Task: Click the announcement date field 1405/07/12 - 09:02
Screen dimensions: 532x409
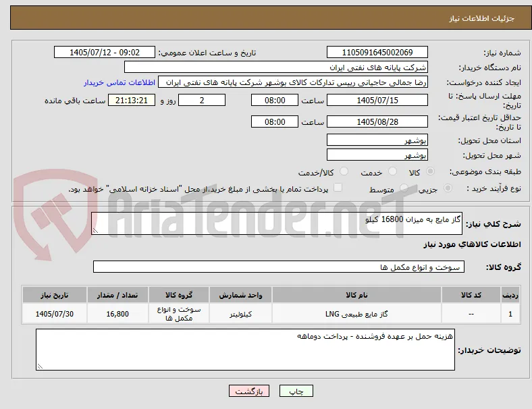Action: [x=105, y=52]
